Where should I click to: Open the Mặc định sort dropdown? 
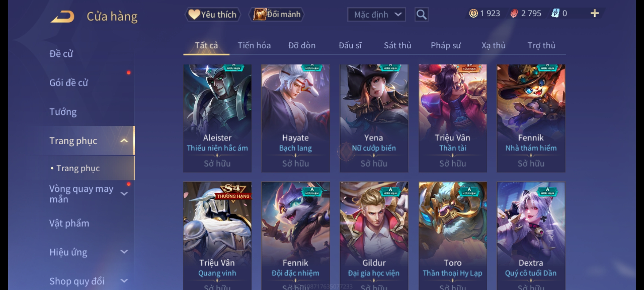376,15
